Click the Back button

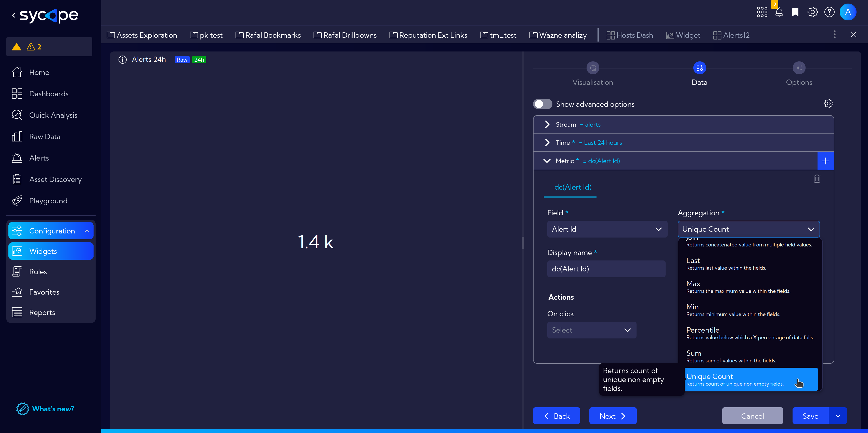(557, 416)
